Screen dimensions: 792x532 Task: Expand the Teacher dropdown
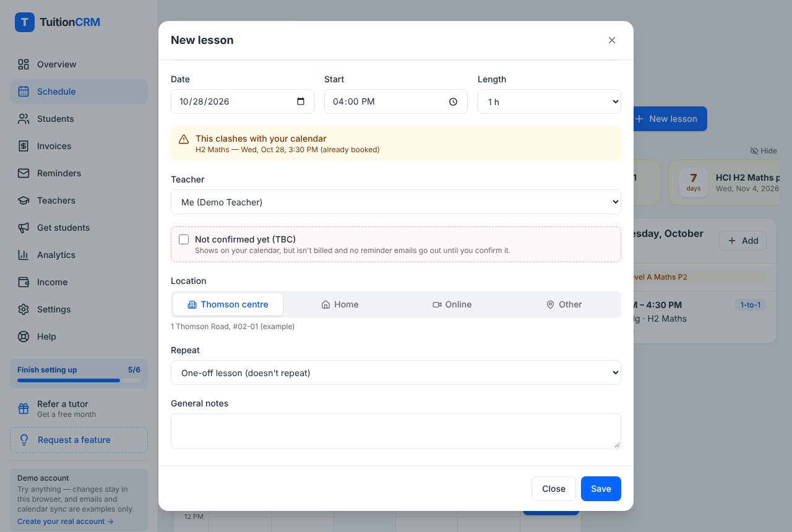pyautogui.click(x=396, y=202)
